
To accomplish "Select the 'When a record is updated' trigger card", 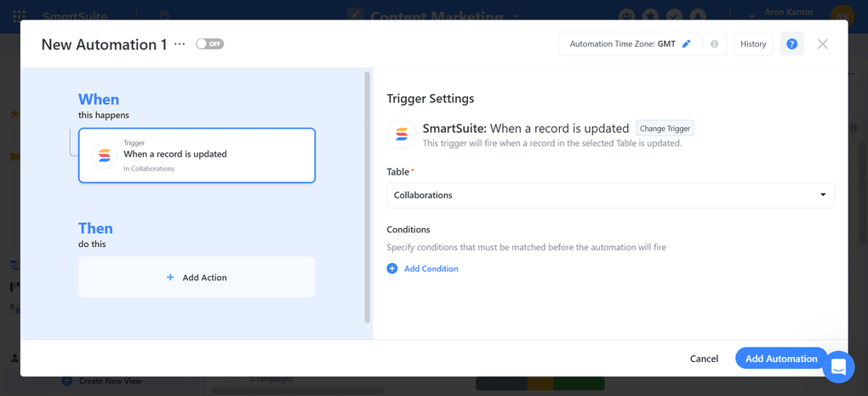I will [197, 155].
